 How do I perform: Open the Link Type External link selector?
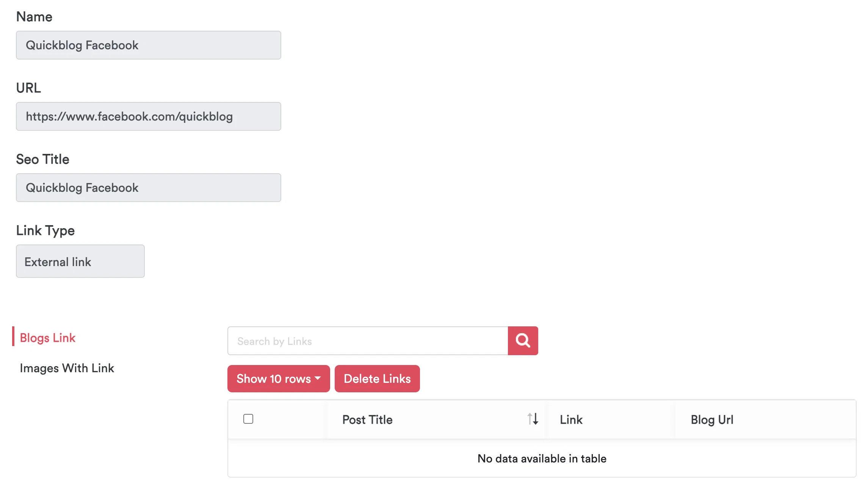pyautogui.click(x=80, y=261)
